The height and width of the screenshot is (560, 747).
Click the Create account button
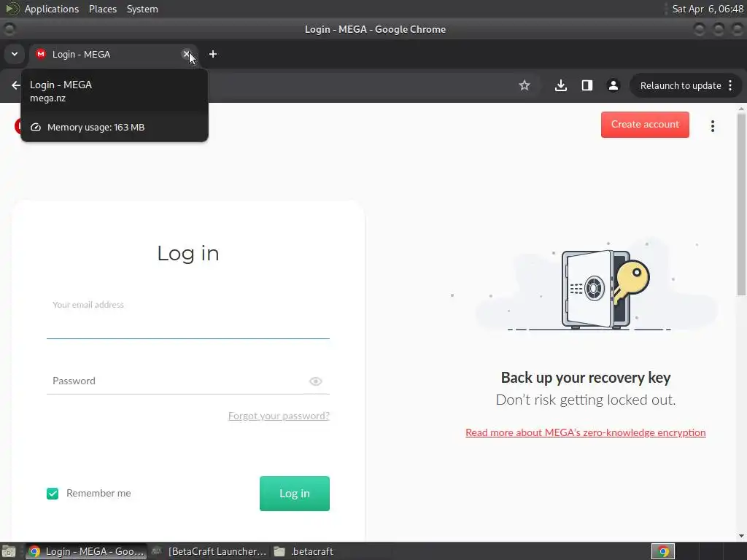tap(645, 124)
